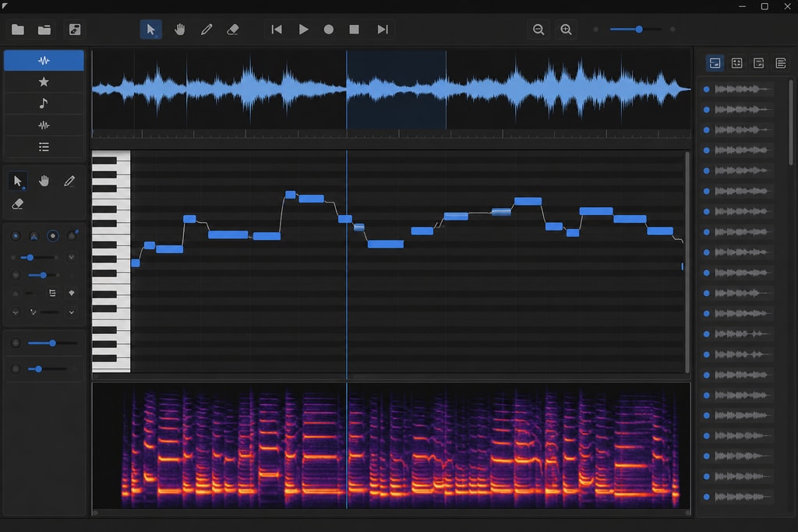Open the music note tab in the sidebar
The width and height of the screenshot is (798, 532).
point(44,104)
